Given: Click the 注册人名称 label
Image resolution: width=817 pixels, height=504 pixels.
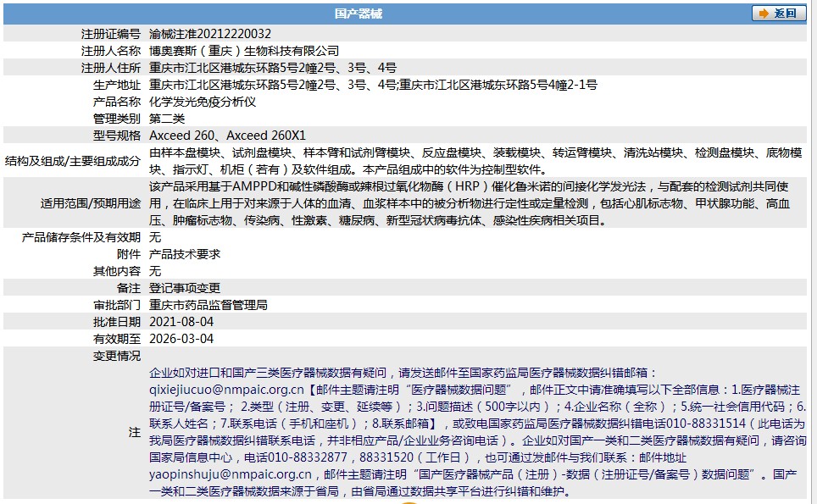Looking at the screenshot, I should (111, 51).
